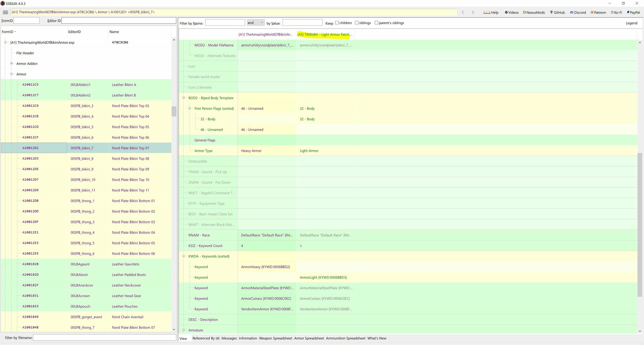The width and height of the screenshot is (644, 345).
Task: Open the Ko-Fi link
Action: pos(616,12)
